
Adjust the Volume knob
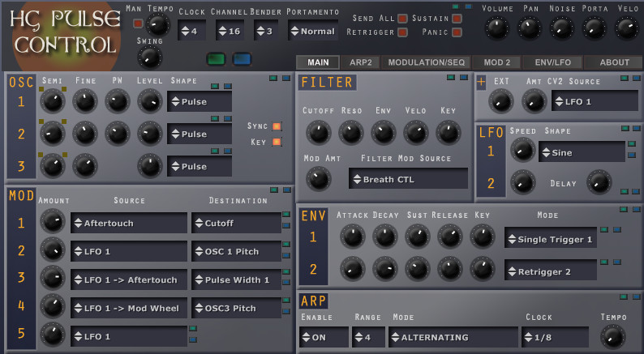tap(497, 28)
